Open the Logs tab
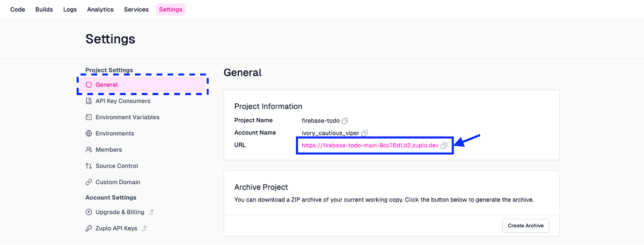The width and height of the screenshot is (644, 245). [x=70, y=10]
